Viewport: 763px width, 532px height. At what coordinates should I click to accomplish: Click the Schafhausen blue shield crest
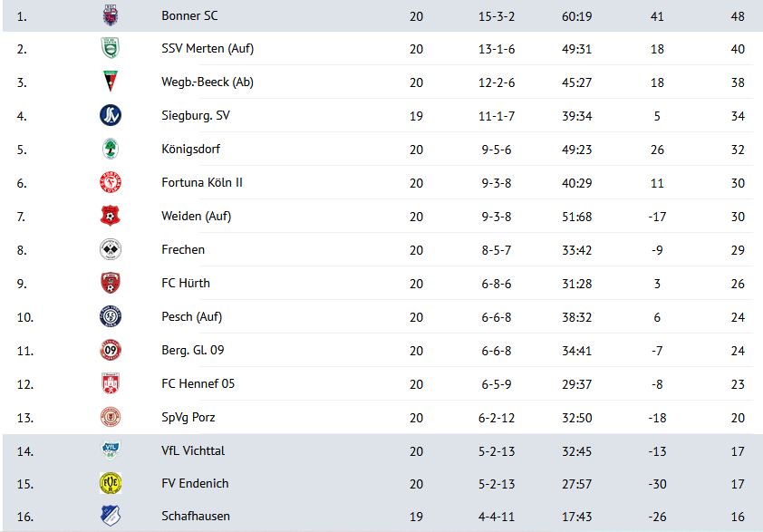111,516
